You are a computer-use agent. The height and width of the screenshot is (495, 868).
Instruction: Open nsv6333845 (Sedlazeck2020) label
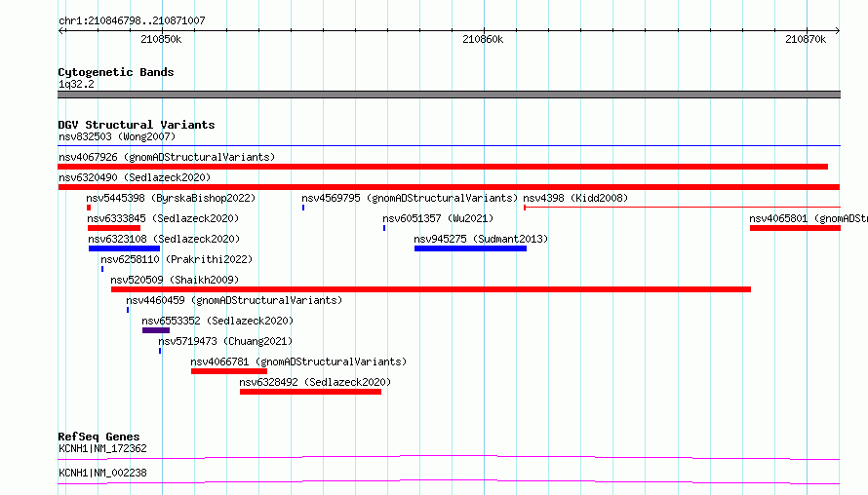pos(163,218)
